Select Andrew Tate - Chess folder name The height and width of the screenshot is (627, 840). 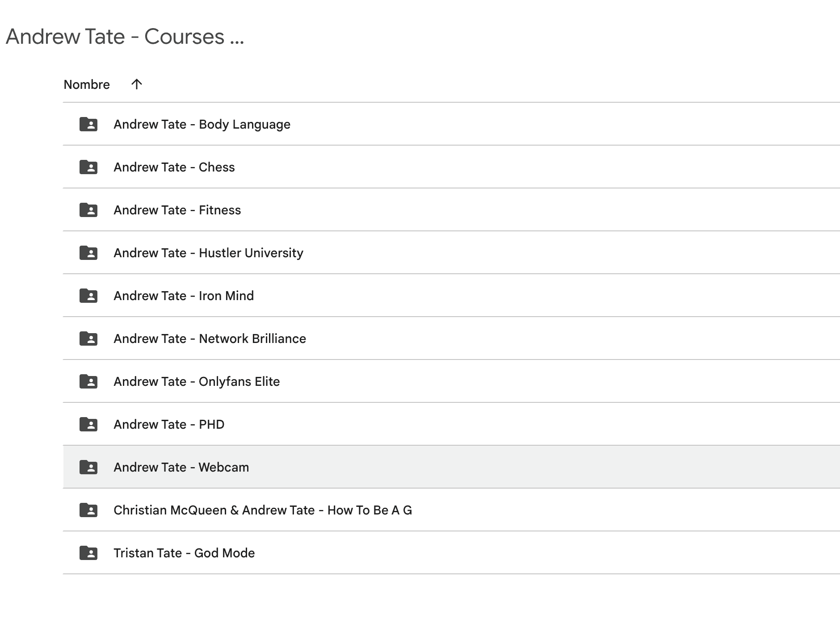[174, 167]
